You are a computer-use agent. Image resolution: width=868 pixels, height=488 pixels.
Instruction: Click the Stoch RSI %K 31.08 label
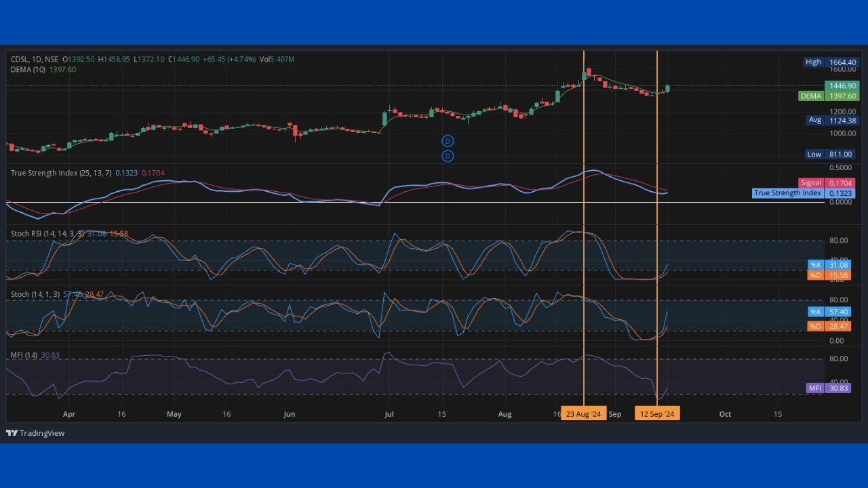point(829,265)
